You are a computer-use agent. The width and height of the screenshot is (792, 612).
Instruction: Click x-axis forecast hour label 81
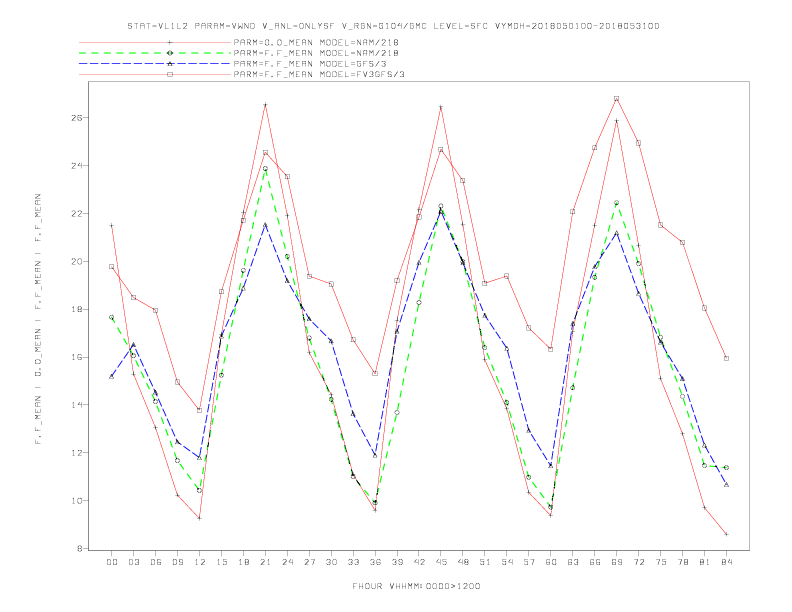pyautogui.click(x=705, y=562)
